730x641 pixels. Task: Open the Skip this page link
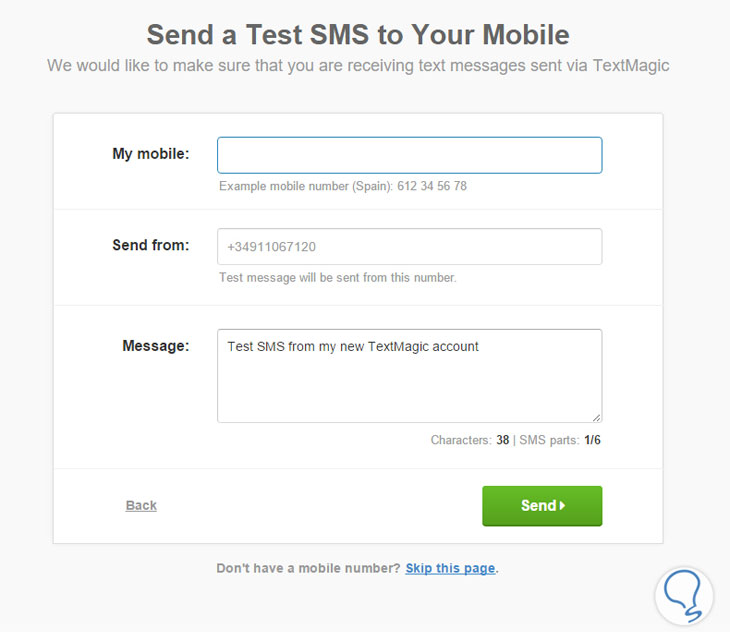point(450,568)
